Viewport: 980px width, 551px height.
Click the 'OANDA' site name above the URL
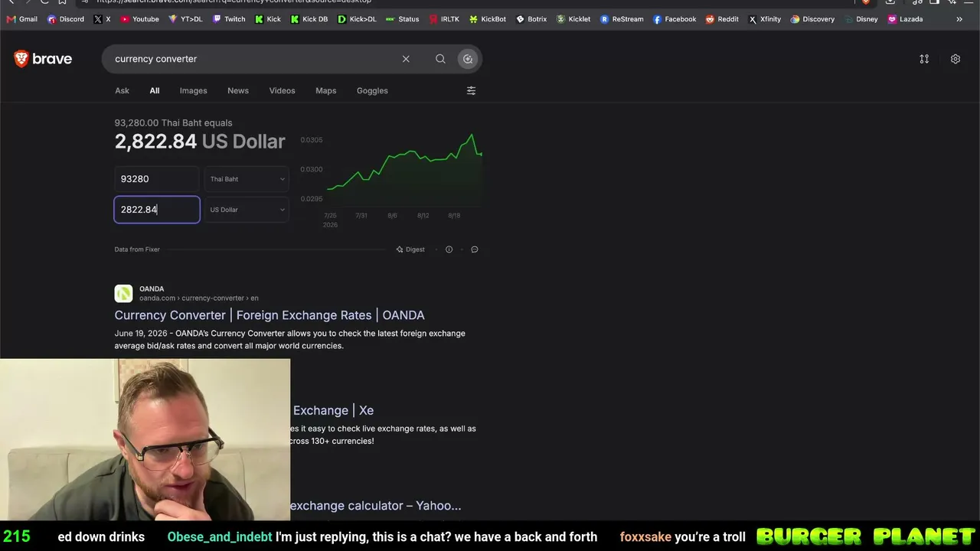[152, 289]
